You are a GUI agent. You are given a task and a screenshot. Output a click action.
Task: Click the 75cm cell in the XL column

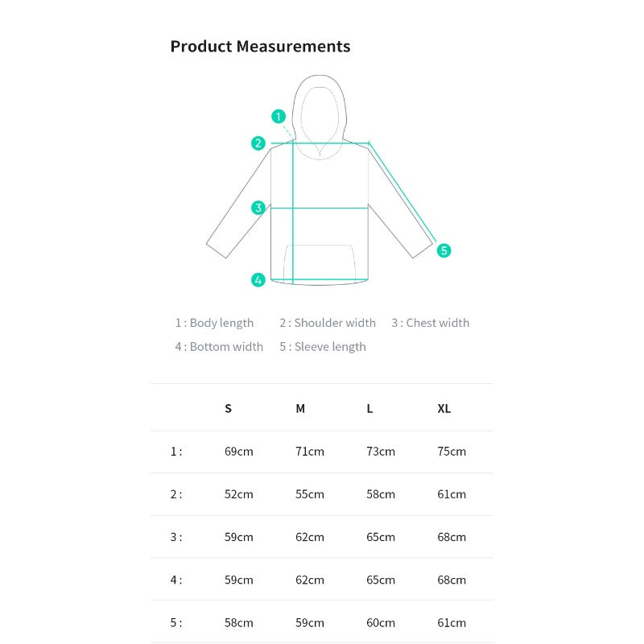(452, 452)
